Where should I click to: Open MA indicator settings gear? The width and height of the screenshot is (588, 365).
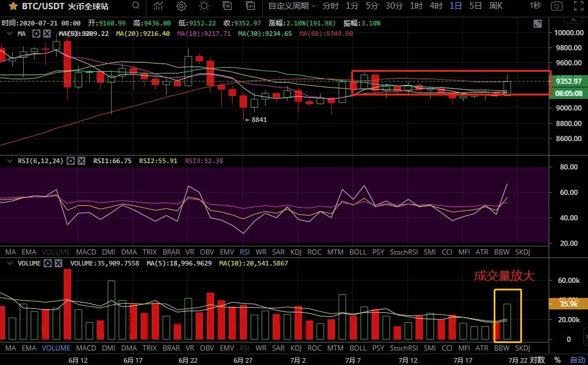tap(36, 34)
